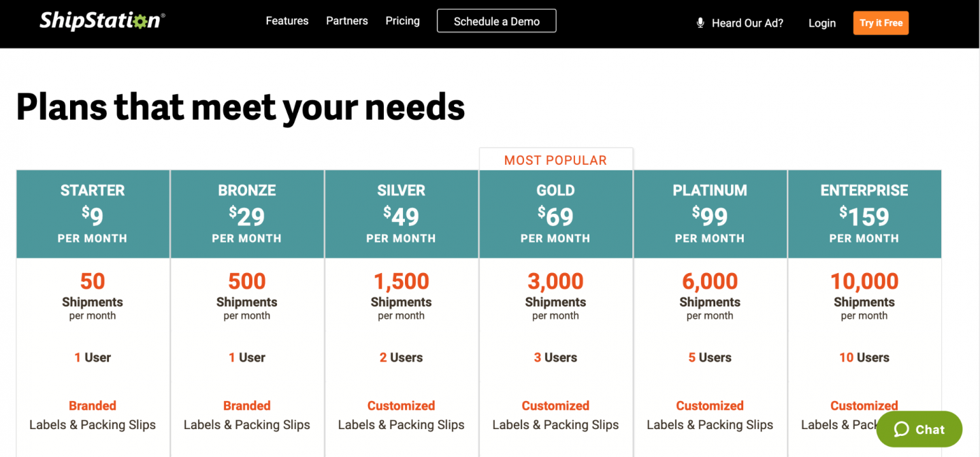Click the ShipStation logo
The height and width of the screenshot is (457, 980).
102,21
